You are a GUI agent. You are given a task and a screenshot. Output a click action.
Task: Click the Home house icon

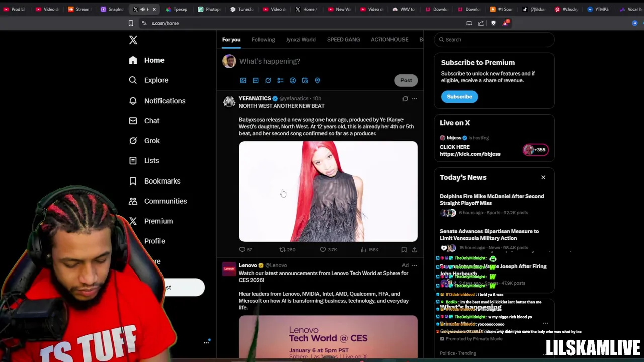click(x=133, y=60)
